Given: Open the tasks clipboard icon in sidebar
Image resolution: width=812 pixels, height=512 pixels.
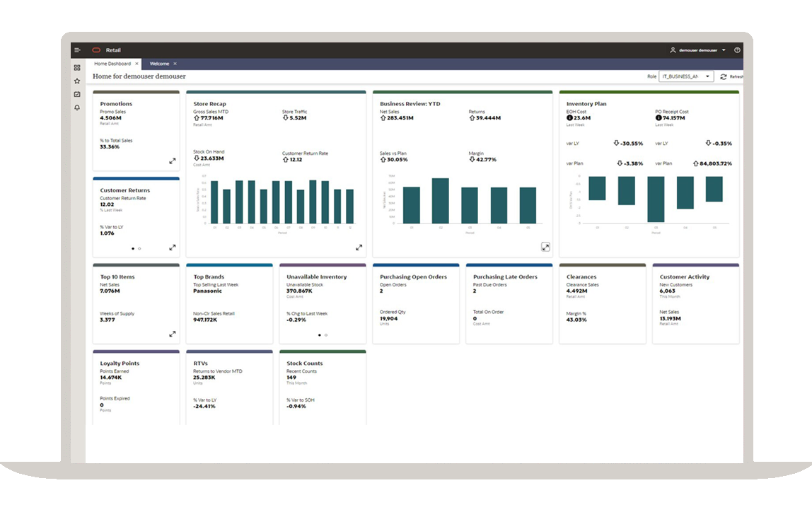Looking at the screenshot, I should click(76, 94).
